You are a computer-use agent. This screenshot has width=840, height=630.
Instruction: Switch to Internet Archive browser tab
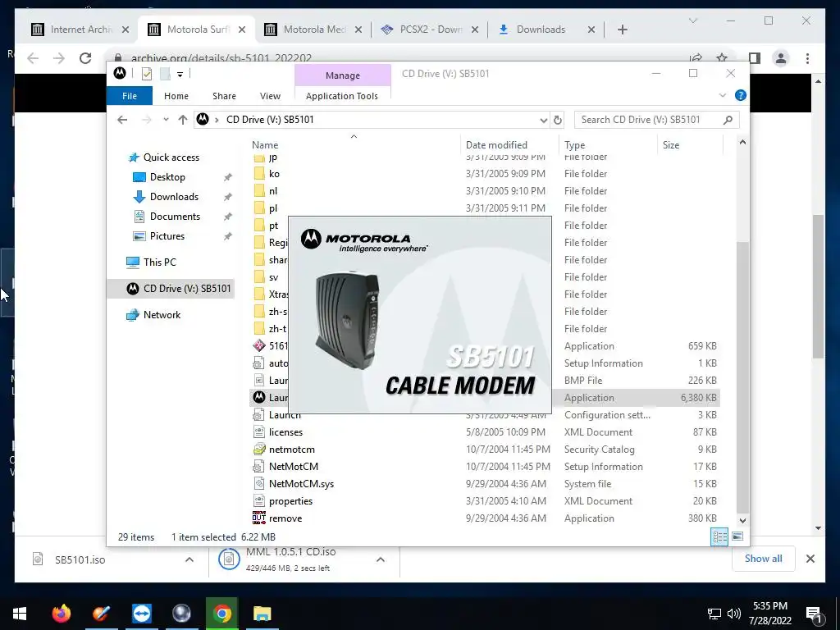pos(80,30)
